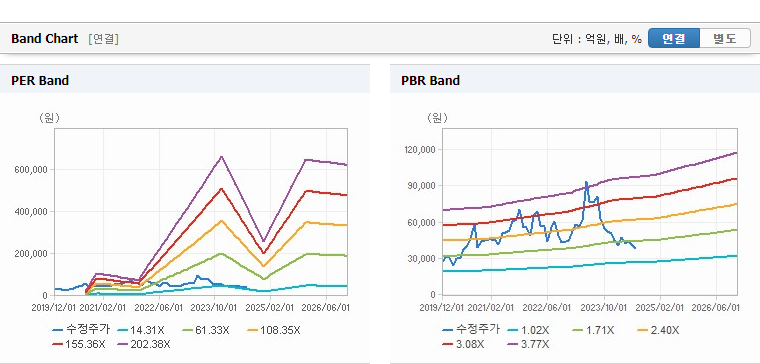Viewport: 760px width, 364px height.
Task: Toggle PBR legend item 2.40X
Action: (658, 331)
